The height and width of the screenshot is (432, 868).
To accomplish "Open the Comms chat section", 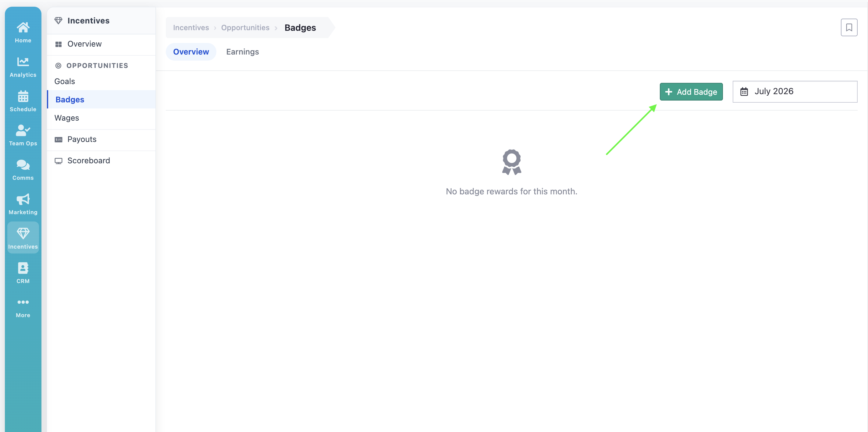I will coord(23,170).
